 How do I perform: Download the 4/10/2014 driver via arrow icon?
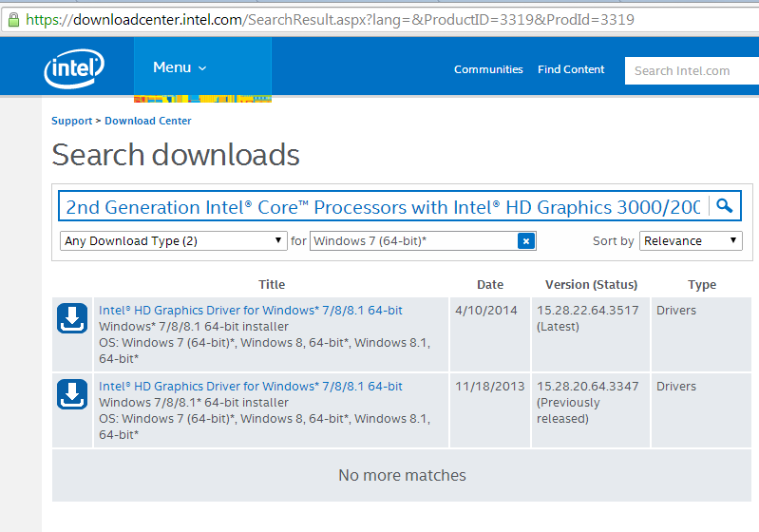click(x=73, y=319)
